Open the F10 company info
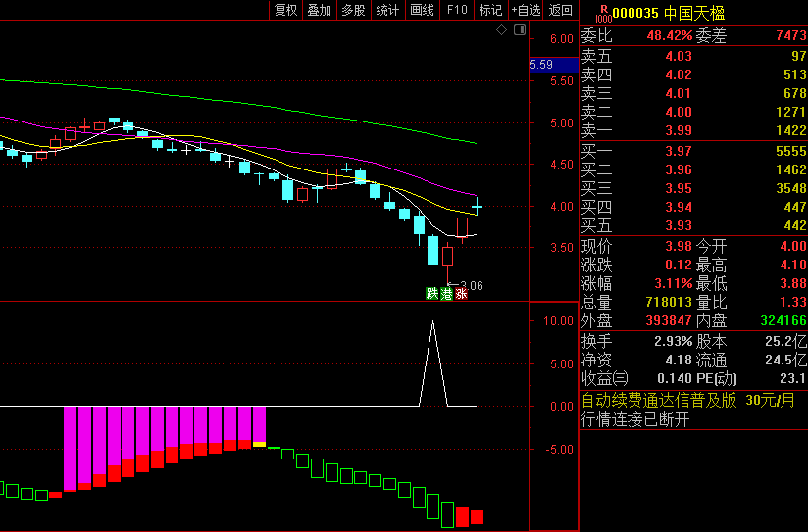This screenshot has height=532, width=808. click(457, 10)
